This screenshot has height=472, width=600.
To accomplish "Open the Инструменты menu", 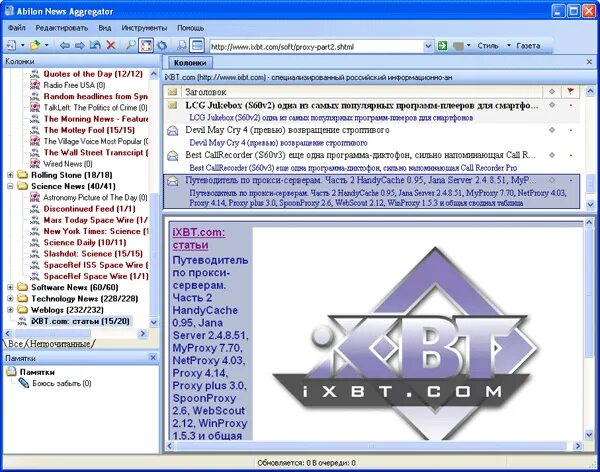I will point(144,28).
